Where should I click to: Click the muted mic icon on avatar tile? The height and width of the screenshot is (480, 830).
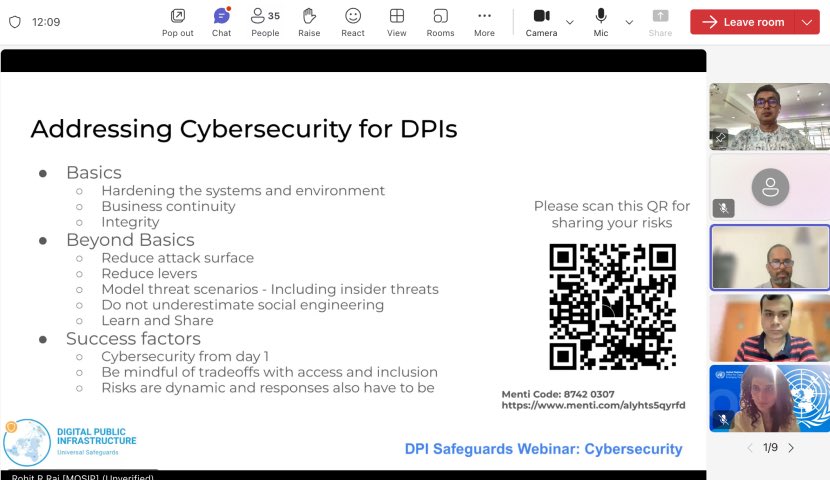pyautogui.click(x=723, y=208)
